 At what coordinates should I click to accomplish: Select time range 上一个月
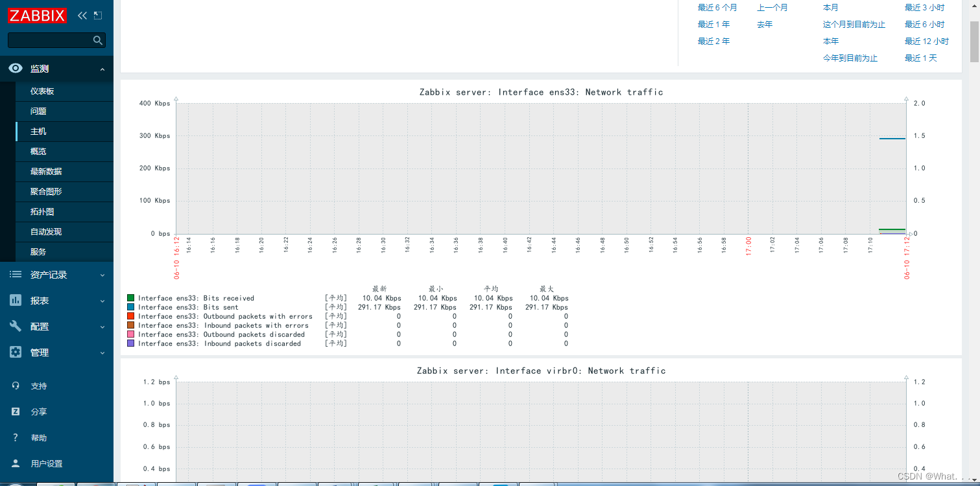point(772,8)
